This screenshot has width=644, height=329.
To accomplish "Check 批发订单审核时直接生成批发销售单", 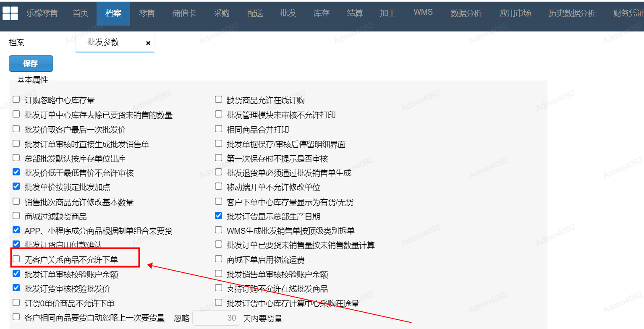I will click(x=16, y=144).
